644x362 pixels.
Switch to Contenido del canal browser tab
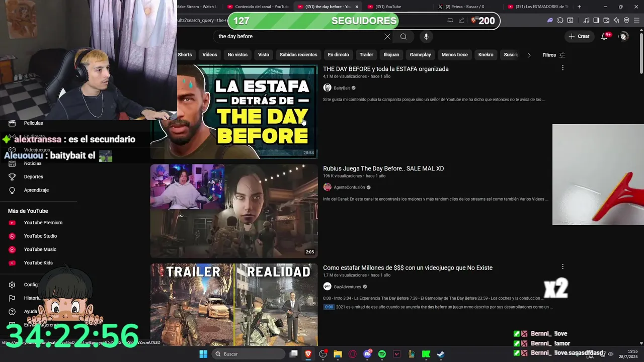point(258,7)
